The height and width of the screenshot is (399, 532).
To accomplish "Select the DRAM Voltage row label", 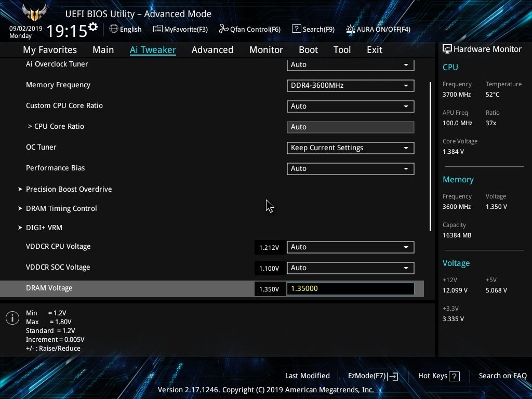I will click(49, 288).
